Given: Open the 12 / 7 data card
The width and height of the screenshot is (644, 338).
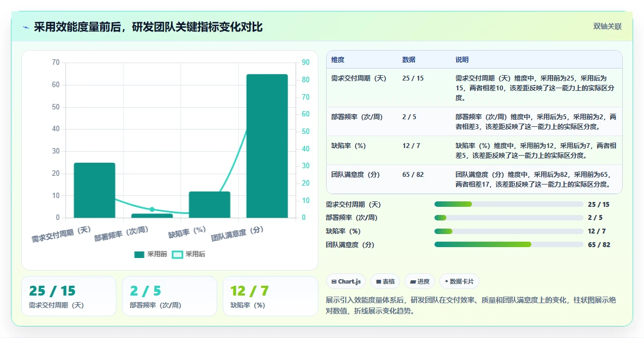Looking at the screenshot, I should 270,296.
